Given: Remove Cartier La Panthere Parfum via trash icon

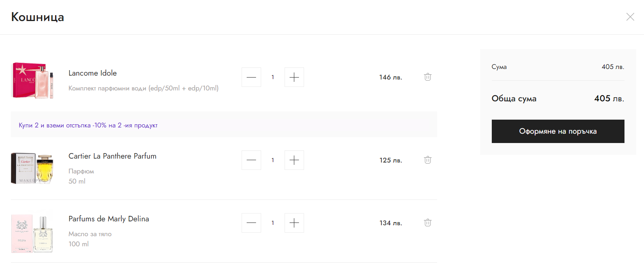Looking at the screenshot, I should point(428,160).
